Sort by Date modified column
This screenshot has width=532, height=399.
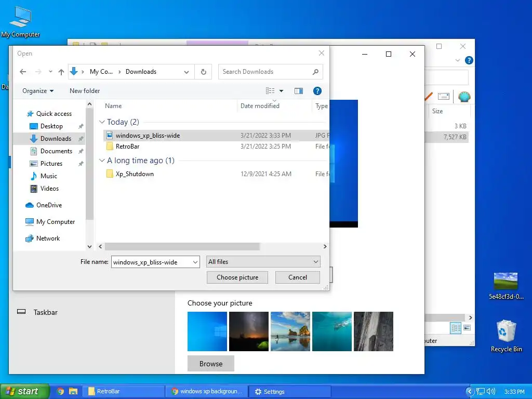260,106
